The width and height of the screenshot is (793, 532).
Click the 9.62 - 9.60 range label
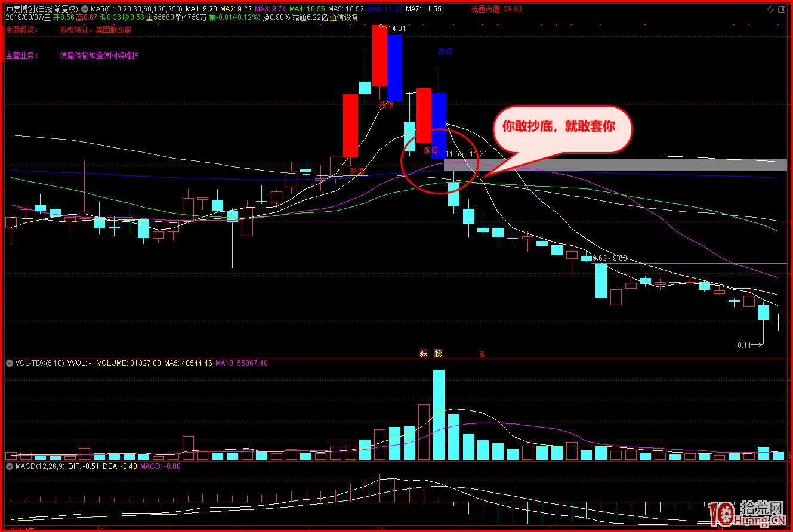(x=610, y=258)
